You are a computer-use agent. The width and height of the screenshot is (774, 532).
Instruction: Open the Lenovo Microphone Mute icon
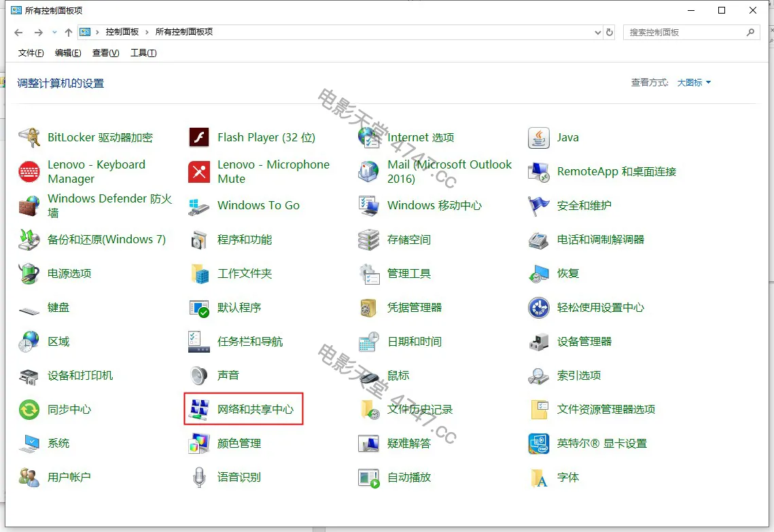pos(199,171)
